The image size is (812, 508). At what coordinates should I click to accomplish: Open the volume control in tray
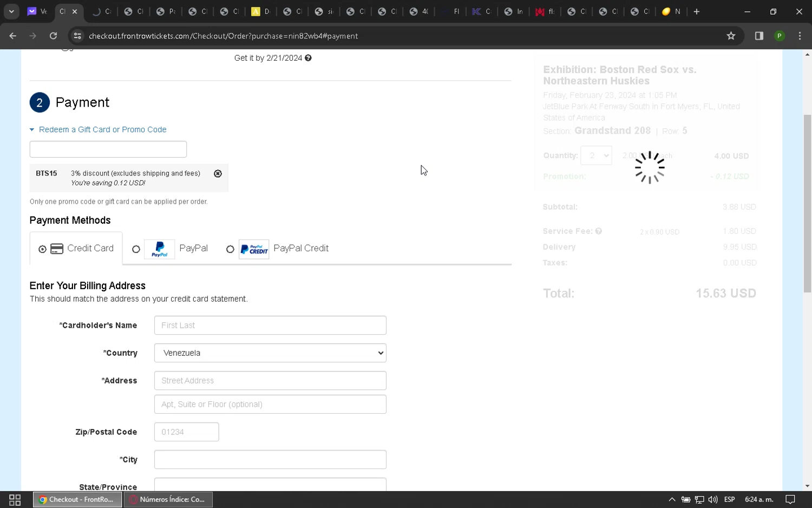713,499
